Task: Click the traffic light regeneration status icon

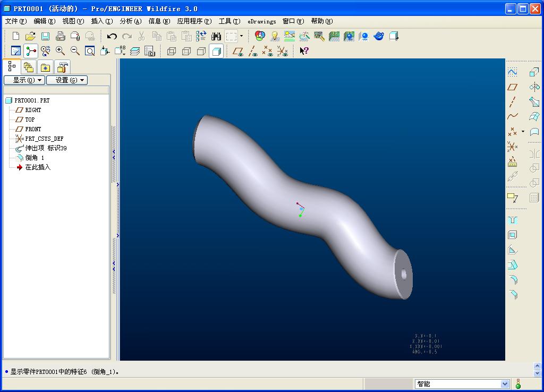Action: 518,384
